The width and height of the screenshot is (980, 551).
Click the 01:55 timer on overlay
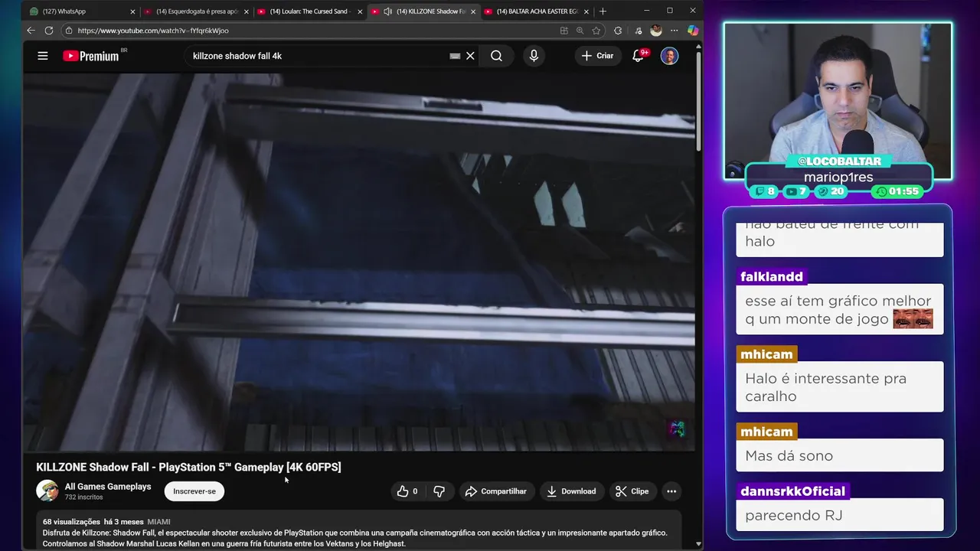coord(899,191)
